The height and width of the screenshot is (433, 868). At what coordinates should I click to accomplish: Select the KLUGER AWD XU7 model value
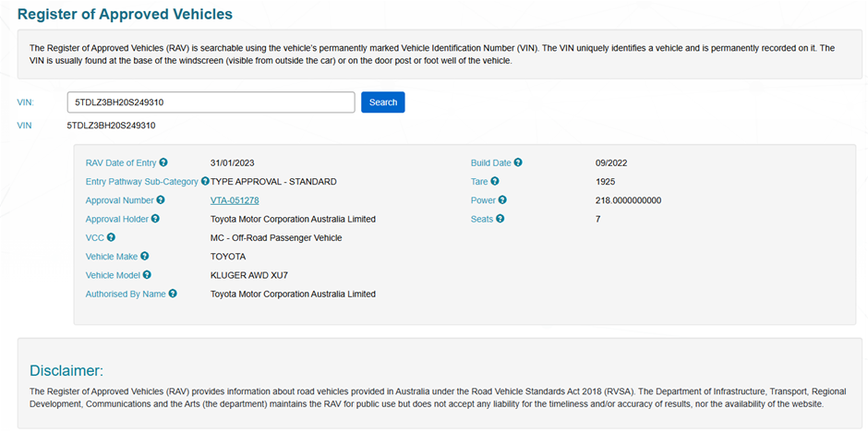point(250,275)
